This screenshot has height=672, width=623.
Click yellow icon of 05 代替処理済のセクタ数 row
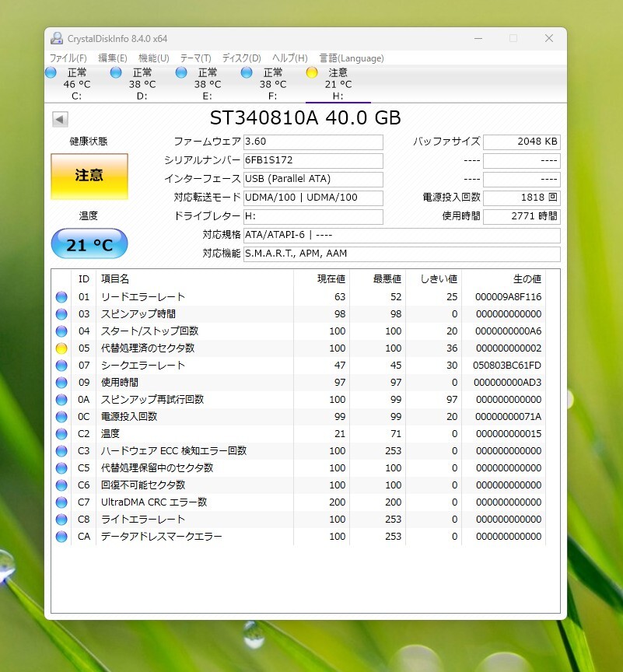tap(61, 348)
